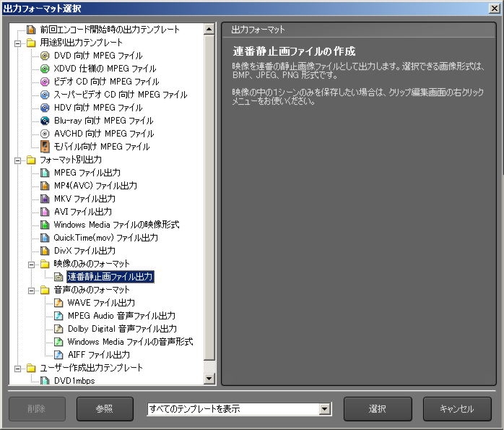Click the QuickTime(mov) ファイル出力 icon
504x430 pixels.
45,238
